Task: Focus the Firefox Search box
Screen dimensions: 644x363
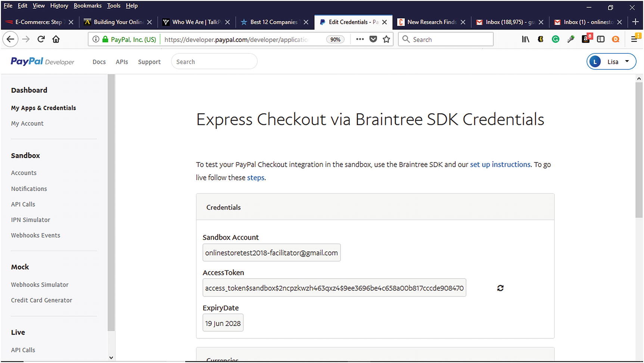Action: pos(446,39)
